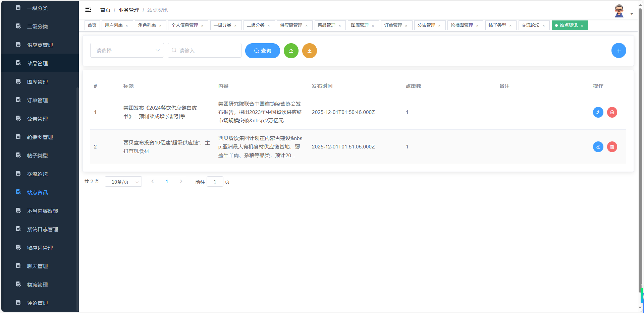Click the green upload icon
644x313 pixels.
[291, 51]
